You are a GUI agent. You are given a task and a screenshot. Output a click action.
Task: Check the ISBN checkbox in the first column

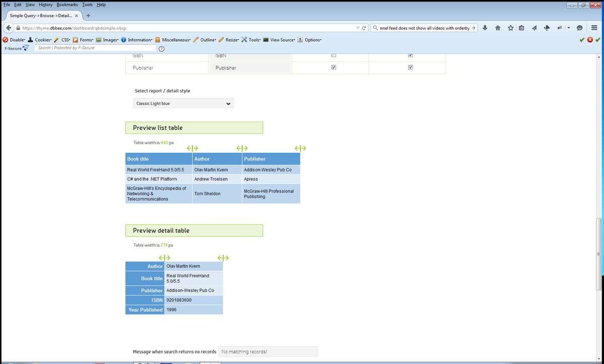(x=333, y=55)
